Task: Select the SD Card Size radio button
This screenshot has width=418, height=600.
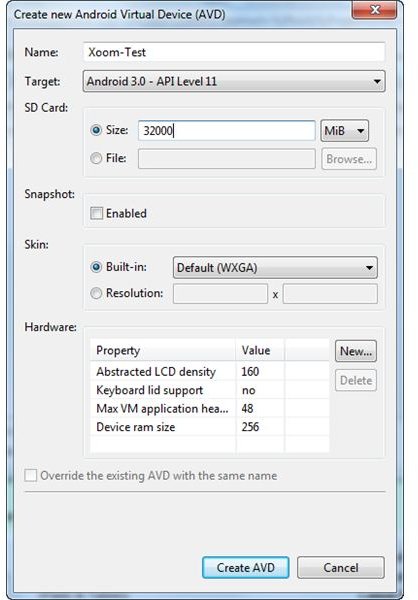Action: click(x=96, y=130)
